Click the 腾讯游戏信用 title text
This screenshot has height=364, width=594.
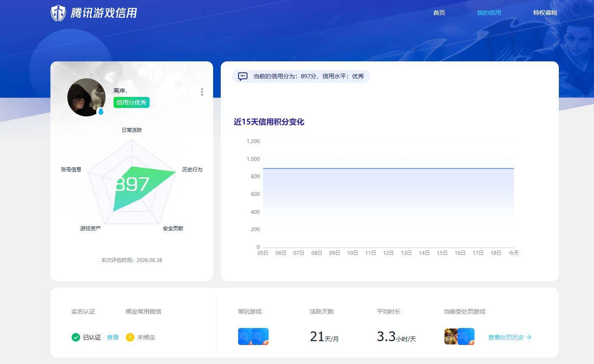coord(104,13)
